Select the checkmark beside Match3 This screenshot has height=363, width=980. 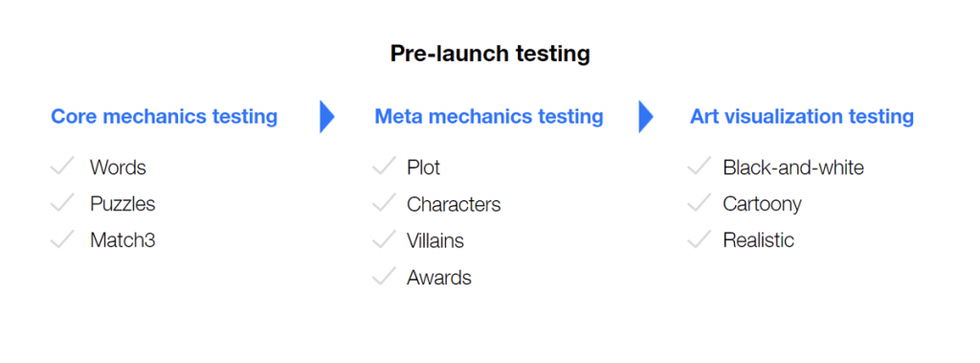[62, 239]
